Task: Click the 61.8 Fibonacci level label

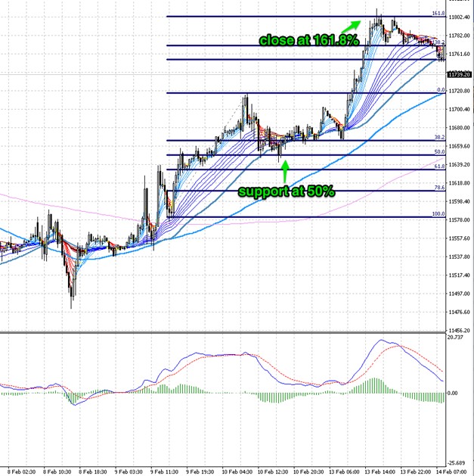Action: [439, 166]
